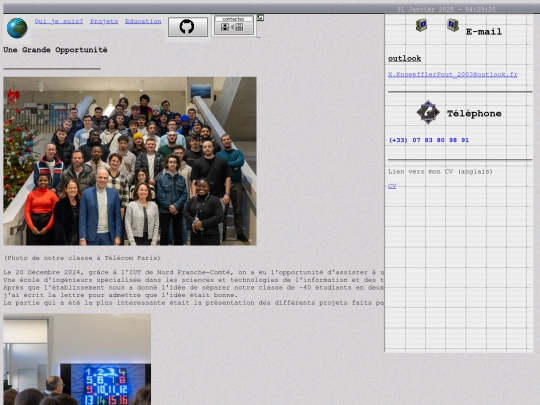
Task: Click the 'outlook' heading text
Action: [x=404, y=59]
